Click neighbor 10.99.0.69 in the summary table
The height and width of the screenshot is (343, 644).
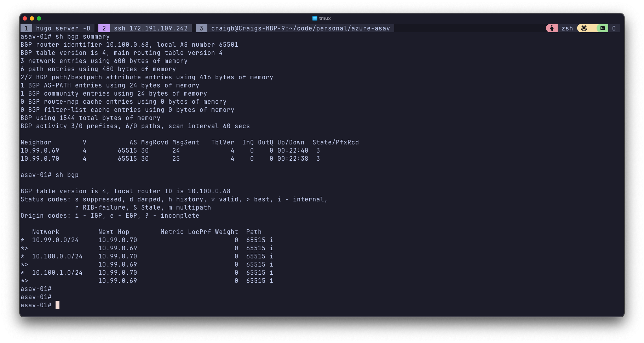coord(40,150)
